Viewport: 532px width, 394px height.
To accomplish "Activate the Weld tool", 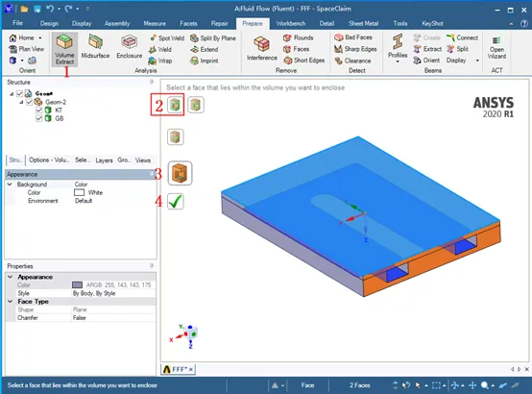I will pos(160,50).
